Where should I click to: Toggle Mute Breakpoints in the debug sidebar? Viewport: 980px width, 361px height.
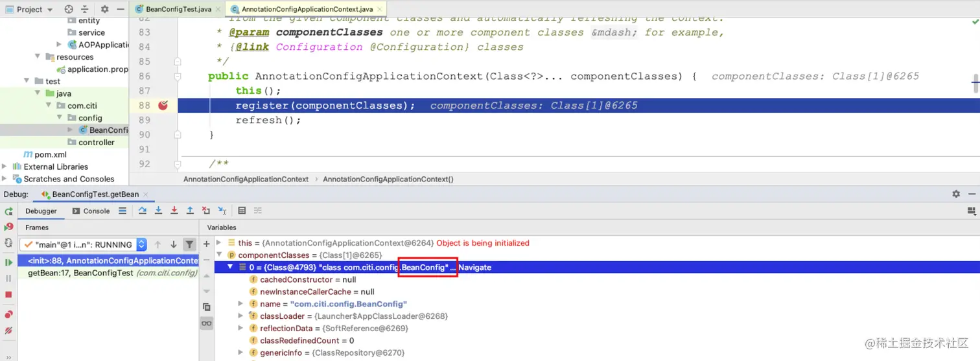[x=8, y=331]
